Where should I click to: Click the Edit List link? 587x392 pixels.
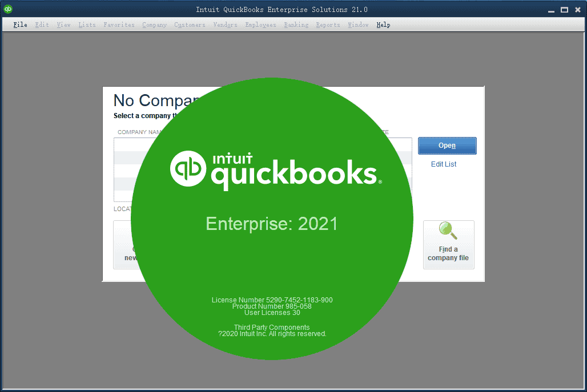(x=444, y=164)
